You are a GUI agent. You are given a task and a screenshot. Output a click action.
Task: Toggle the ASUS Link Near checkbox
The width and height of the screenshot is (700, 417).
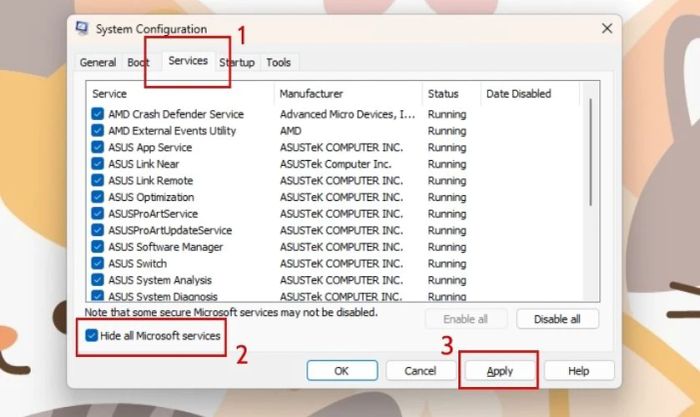tap(97, 163)
